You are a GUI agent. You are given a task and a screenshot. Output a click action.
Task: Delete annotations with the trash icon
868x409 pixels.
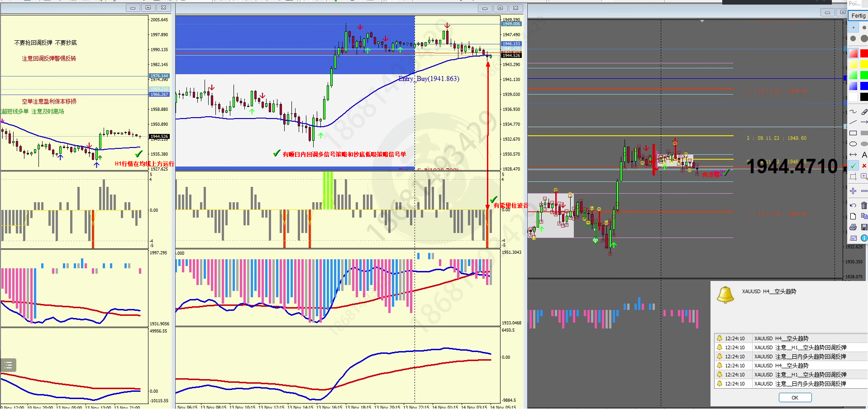tap(864, 205)
